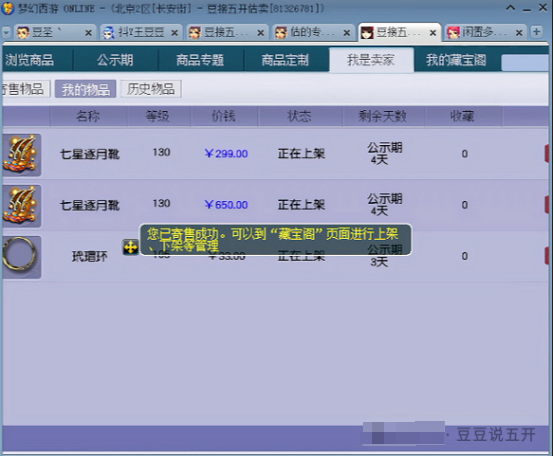Expand the tab list dropdown arrow
Screen dimensions: 554x457
pos(6,33)
